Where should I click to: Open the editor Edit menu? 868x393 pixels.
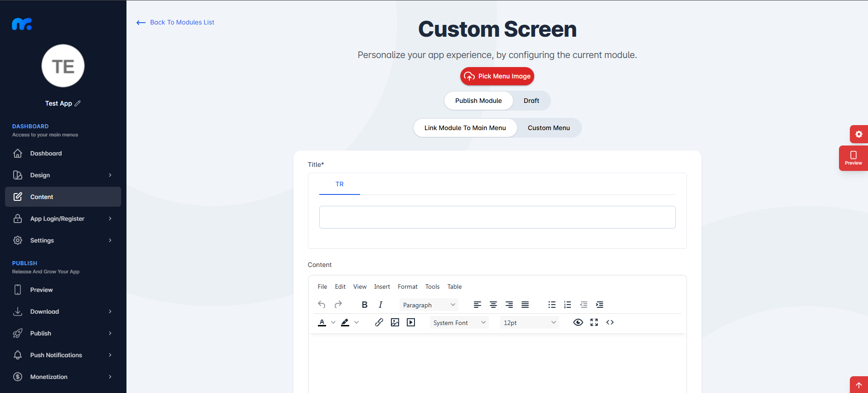click(x=340, y=286)
